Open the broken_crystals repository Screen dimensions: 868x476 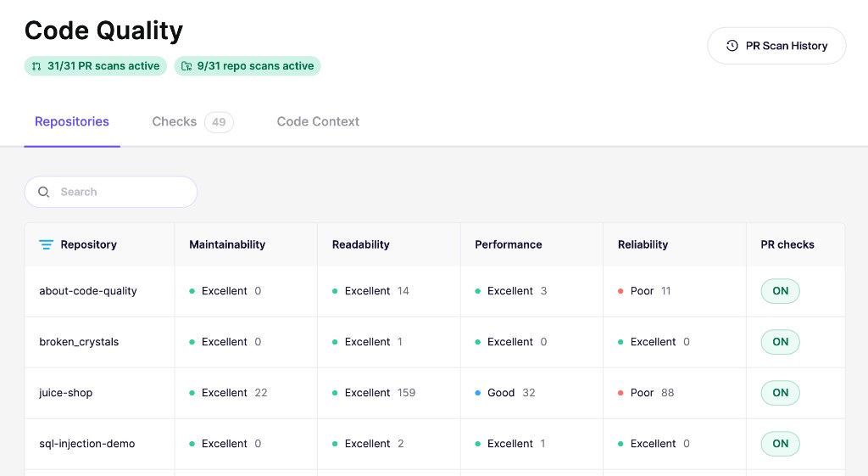pos(79,342)
